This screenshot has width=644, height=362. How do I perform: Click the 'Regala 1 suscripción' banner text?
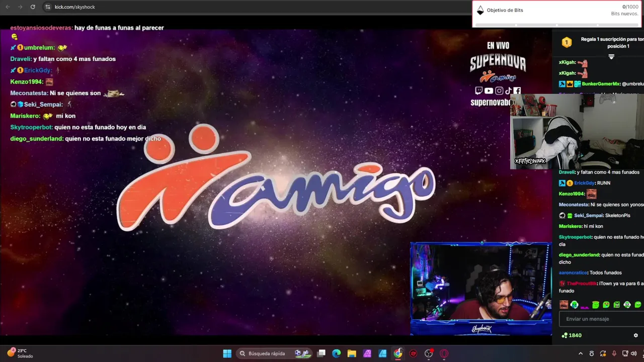point(611,42)
